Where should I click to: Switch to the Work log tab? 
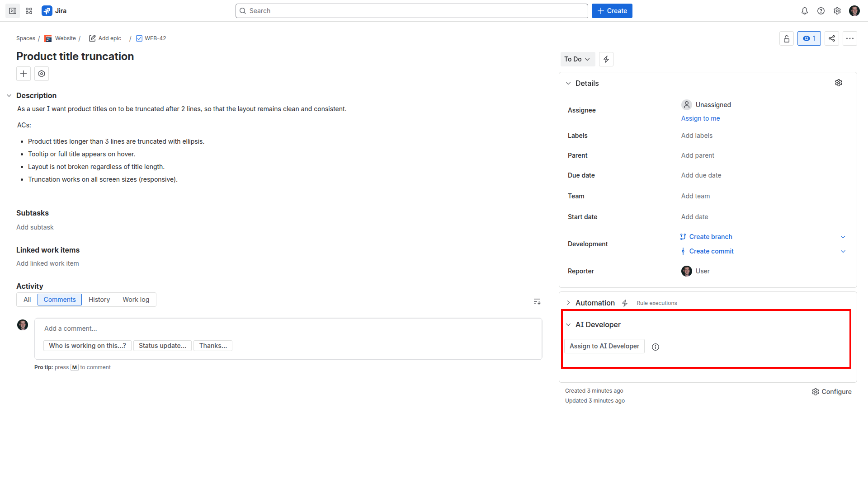[136, 300]
